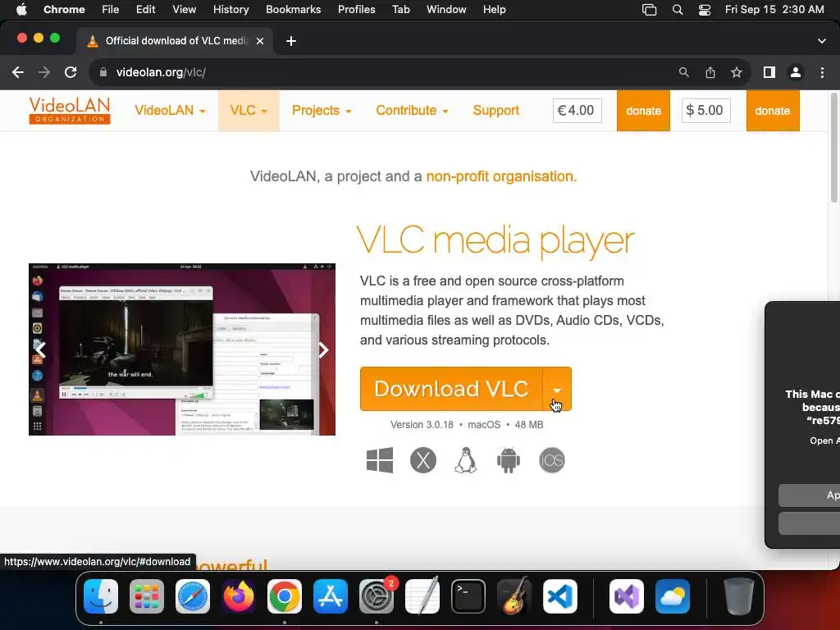Open a new tab with the plus button
The image size is (840, 630).
[291, 41]
